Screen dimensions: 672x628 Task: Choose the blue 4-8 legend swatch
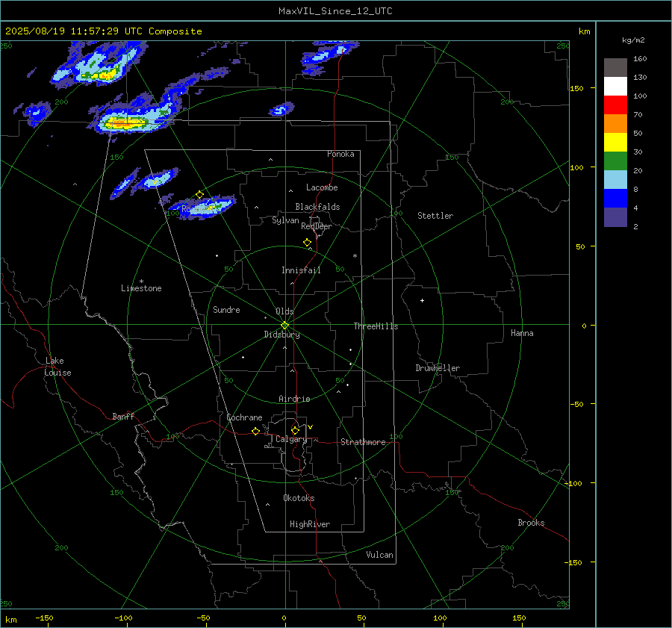615,199
